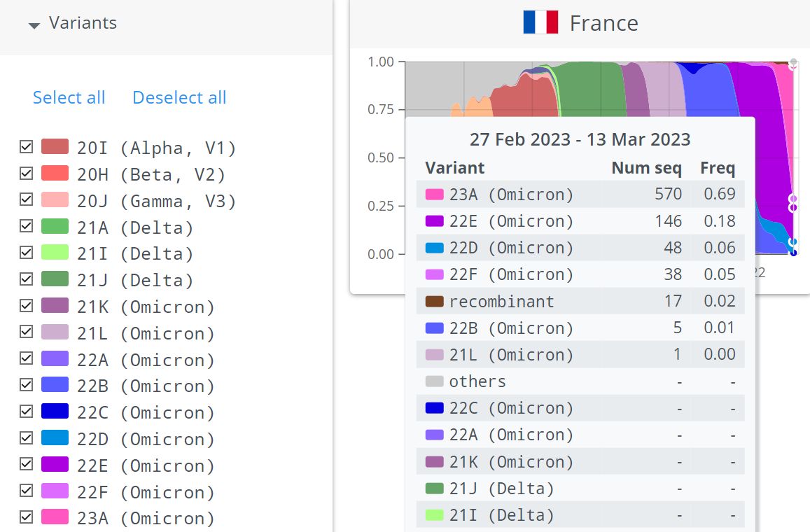Click Deselect all variants link

point(179,97)
